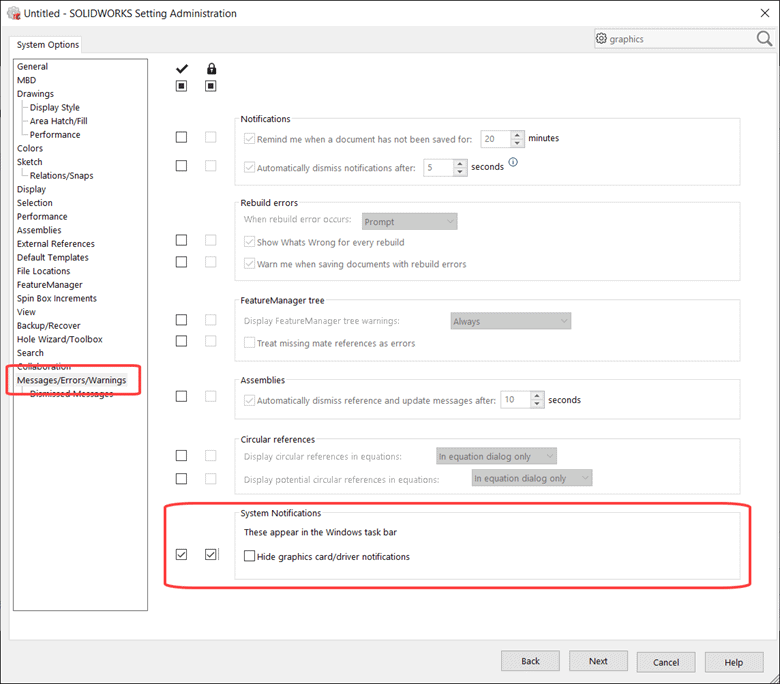This screenshot has height=684, width=780.
Task: Open Area Hatch/Fill under Drawings
Action: (x=59, y=121)
